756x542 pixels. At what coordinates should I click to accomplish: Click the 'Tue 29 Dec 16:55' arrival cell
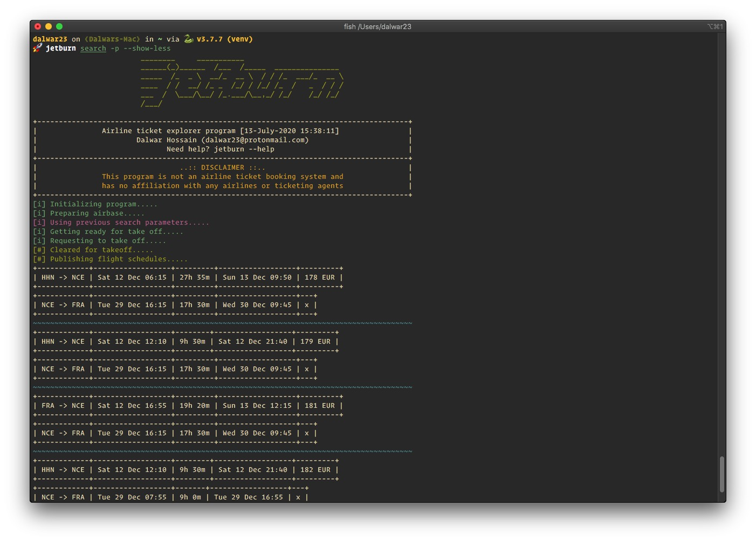[x=249, y=497]
